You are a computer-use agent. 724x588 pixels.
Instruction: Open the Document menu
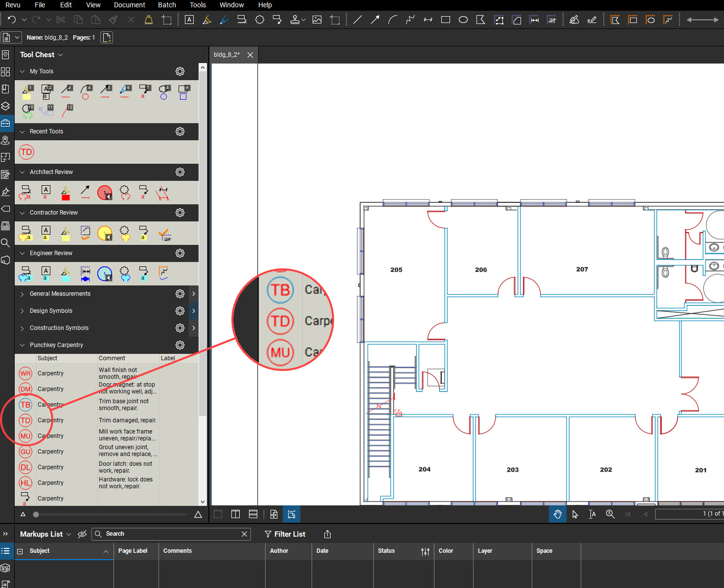(130, 5)
